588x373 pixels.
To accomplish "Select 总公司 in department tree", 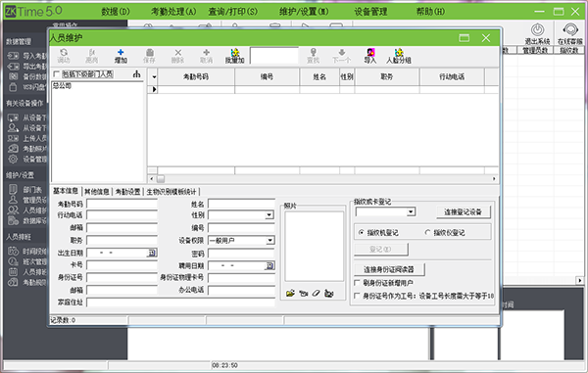I will pyautogui.click(x=62, y=86).
